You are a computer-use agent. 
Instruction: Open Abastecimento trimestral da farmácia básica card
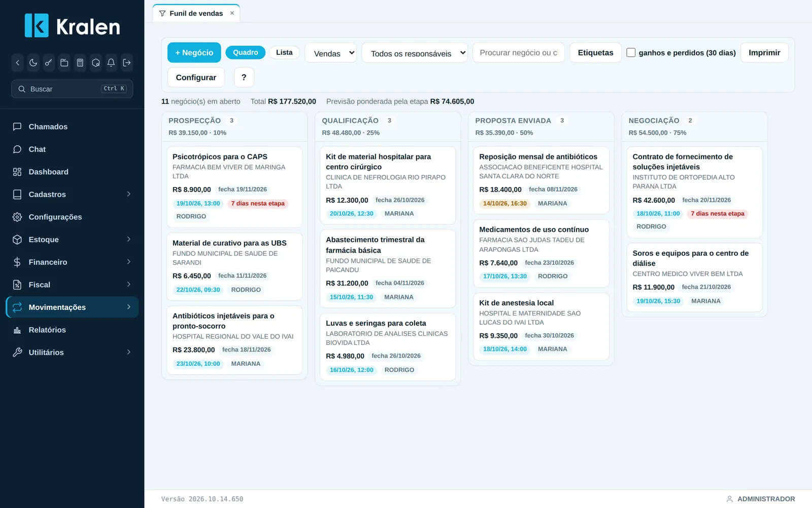[x=388, y=269]
